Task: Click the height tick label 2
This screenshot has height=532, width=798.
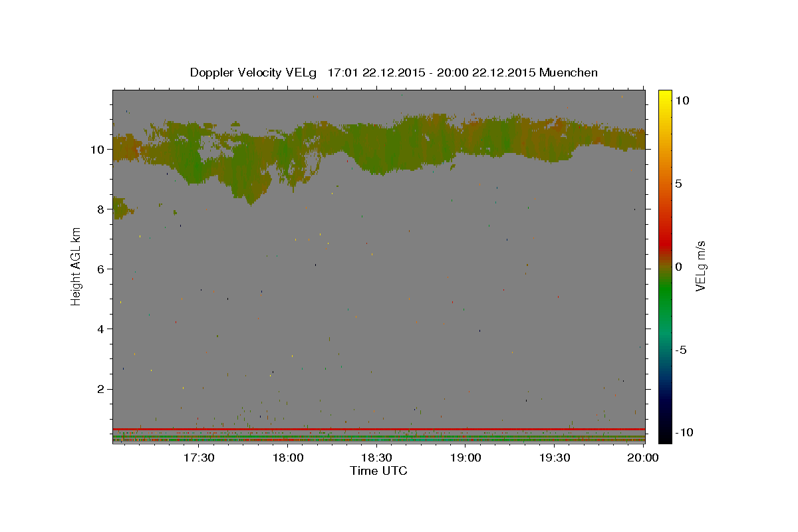Action: pyautogui.click(x=101, y=388)
